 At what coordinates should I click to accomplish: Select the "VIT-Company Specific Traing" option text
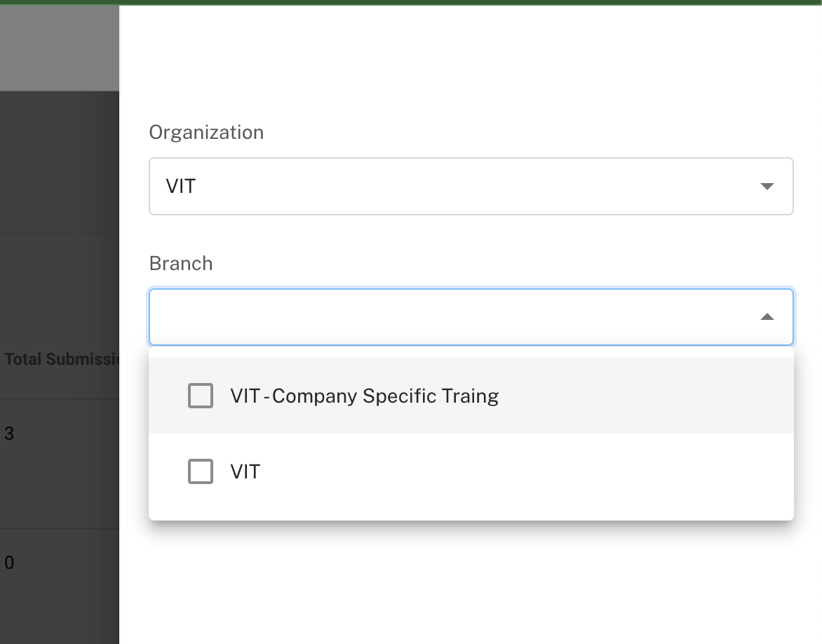tap(364, 396)
